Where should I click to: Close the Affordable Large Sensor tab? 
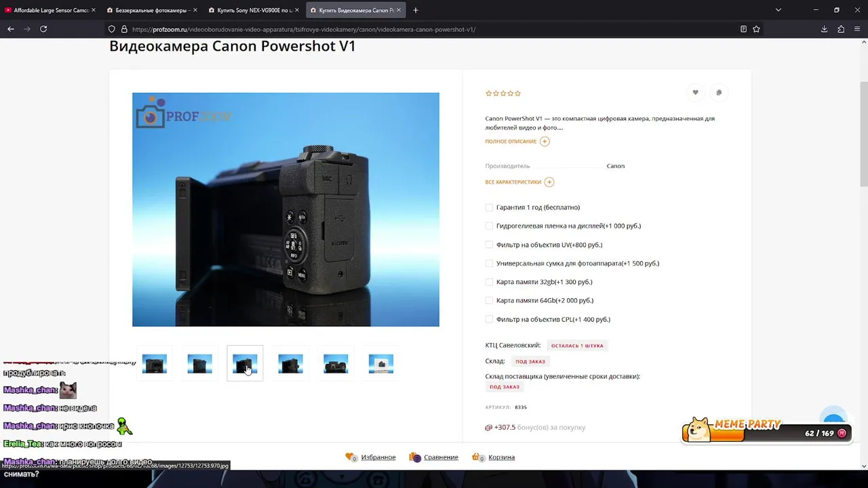coord(93,10)
